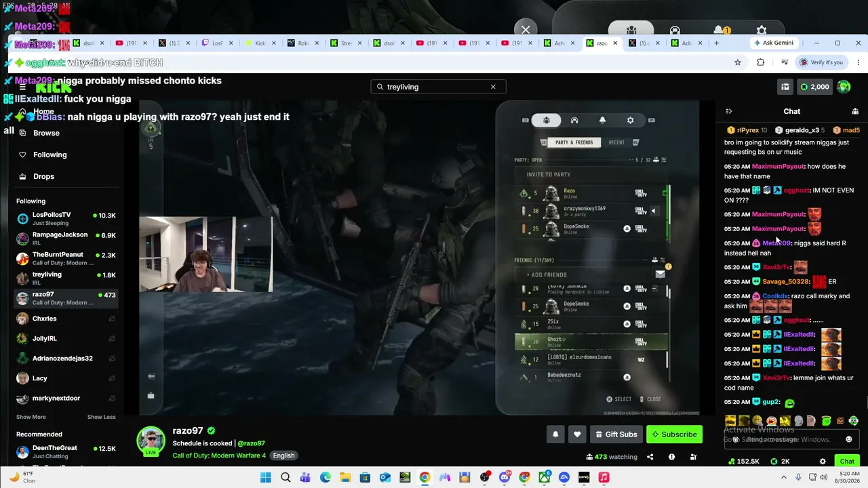Select Adrianozendejas32 channel in sidebar

(x=66, y=358)
